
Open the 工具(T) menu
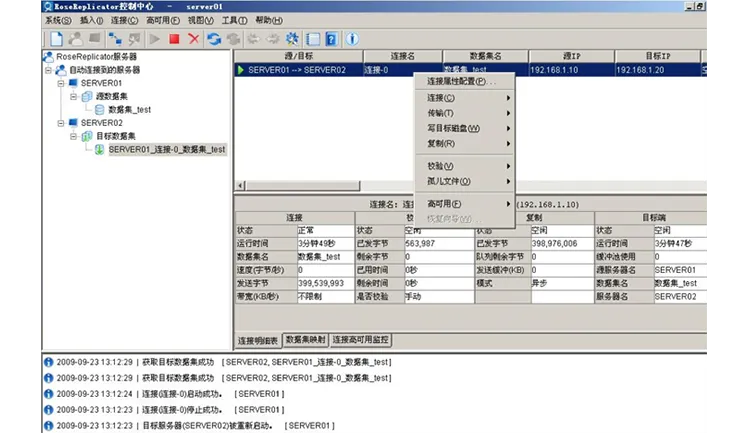[x=234, y=21]
